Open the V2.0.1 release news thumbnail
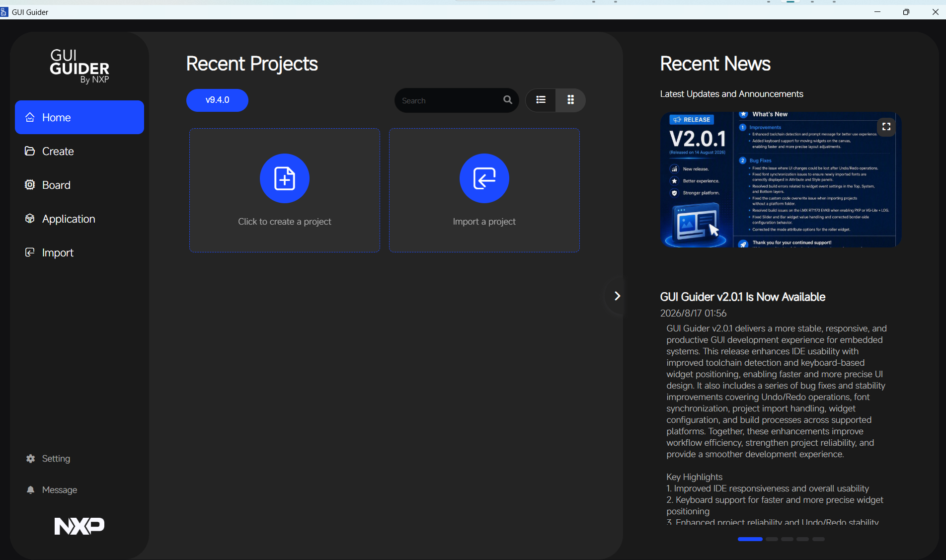 coord(781,179)
